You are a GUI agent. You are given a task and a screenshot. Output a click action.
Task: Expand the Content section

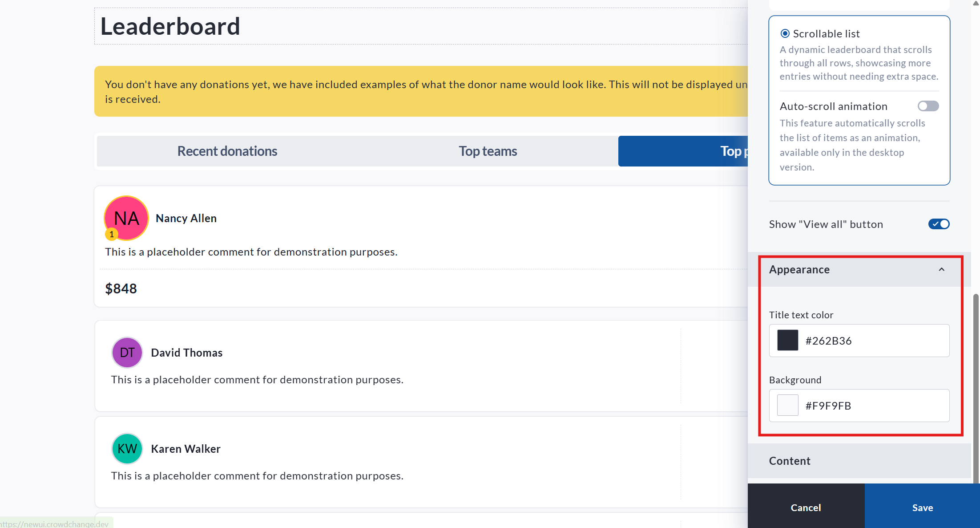(x=859, y=461)
